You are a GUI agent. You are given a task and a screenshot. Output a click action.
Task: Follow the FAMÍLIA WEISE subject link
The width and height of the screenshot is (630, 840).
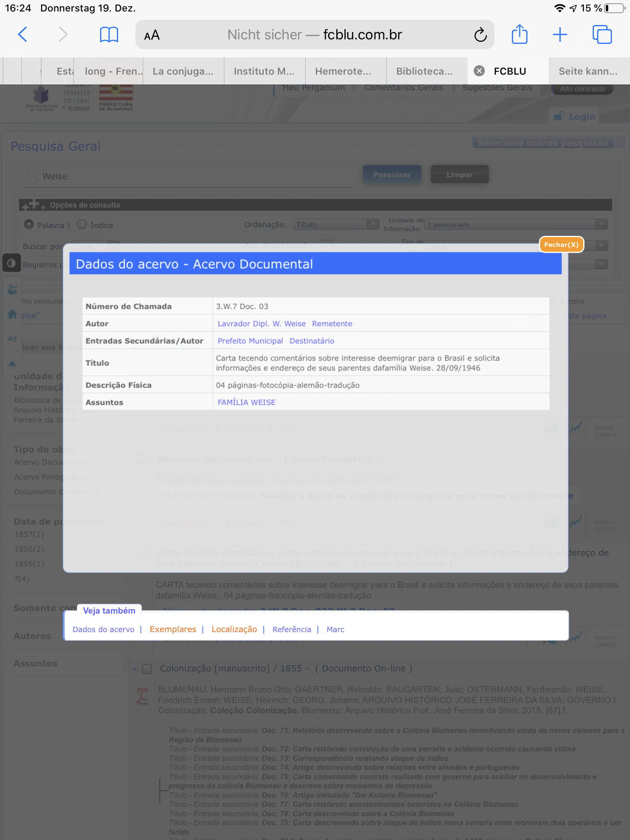pos(247,402)
